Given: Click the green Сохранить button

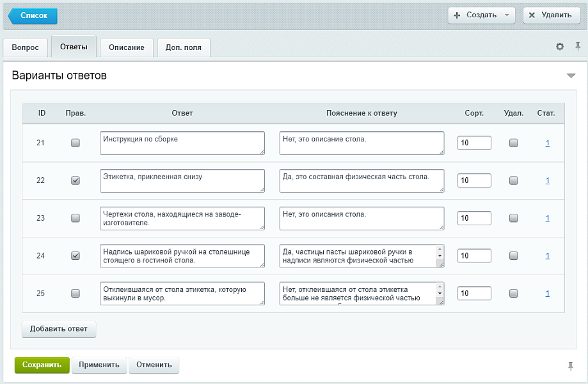Looking at the screenshot, I should (42, 365).
